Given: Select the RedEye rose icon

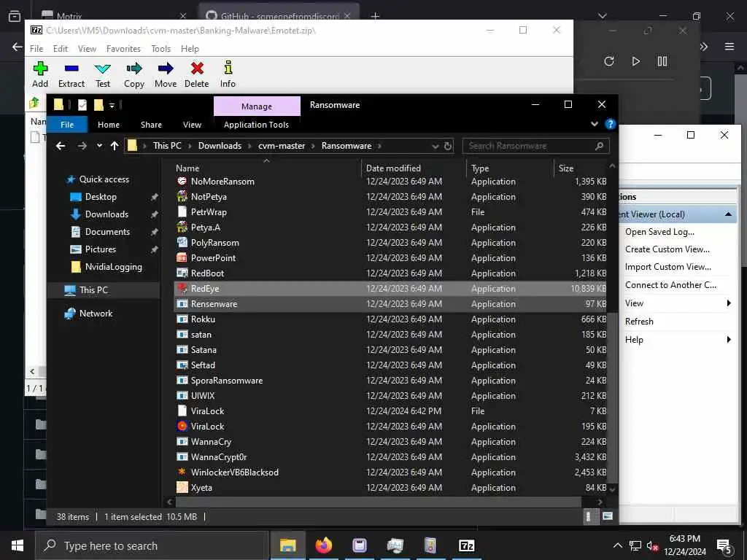Looking at the screenshot, I should (x=182, y=288).
